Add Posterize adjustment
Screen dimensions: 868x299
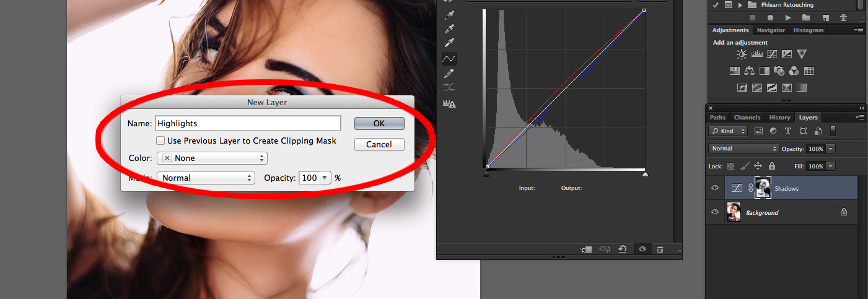(757, 88)
